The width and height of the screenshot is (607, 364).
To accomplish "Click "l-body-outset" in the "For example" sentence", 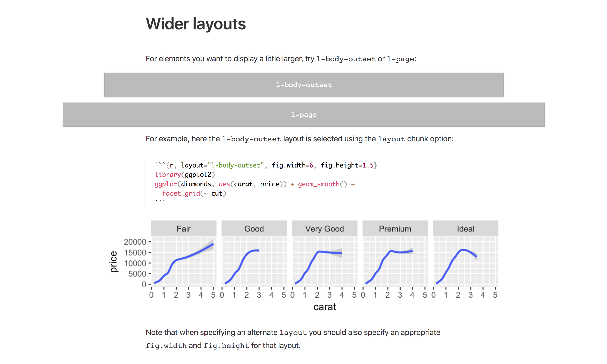I will 251,139.
